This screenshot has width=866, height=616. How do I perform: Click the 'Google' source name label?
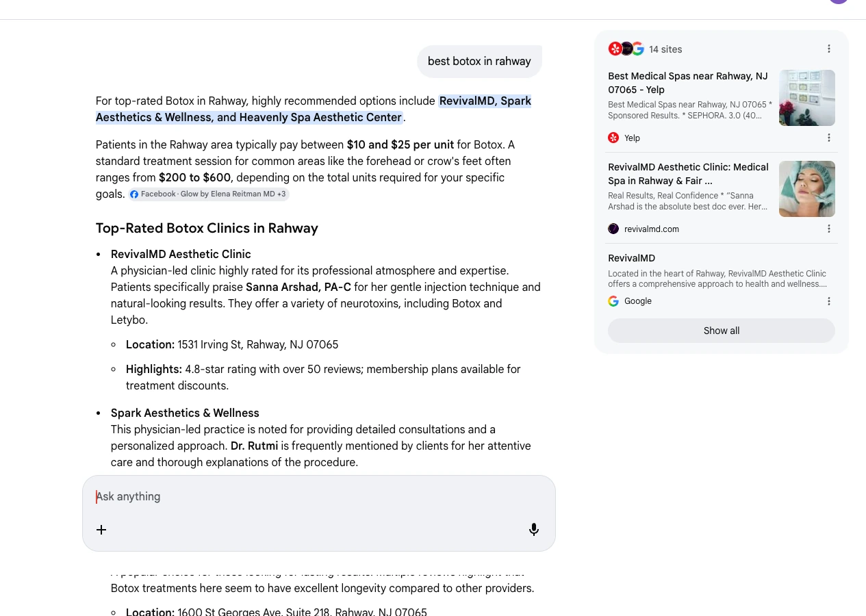coord(638,301)
